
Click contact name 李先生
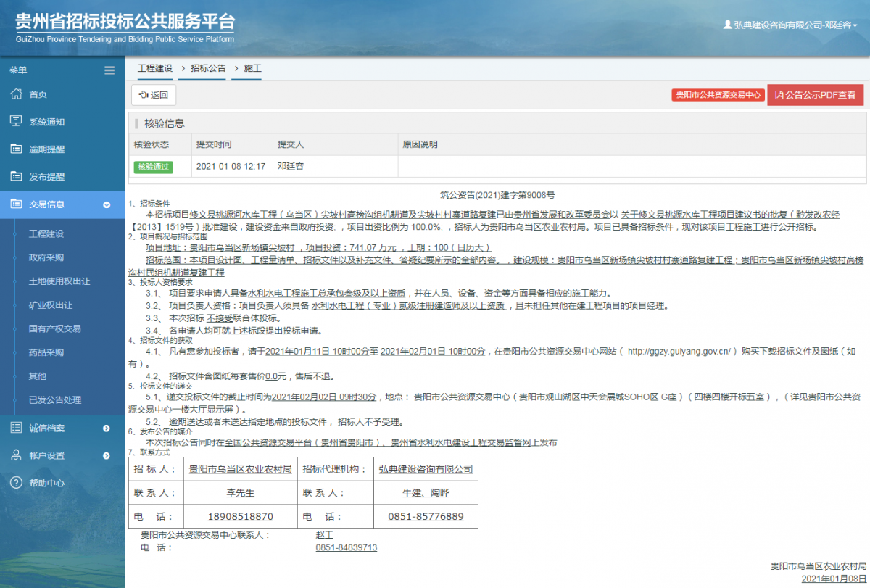tap(240, 493)
